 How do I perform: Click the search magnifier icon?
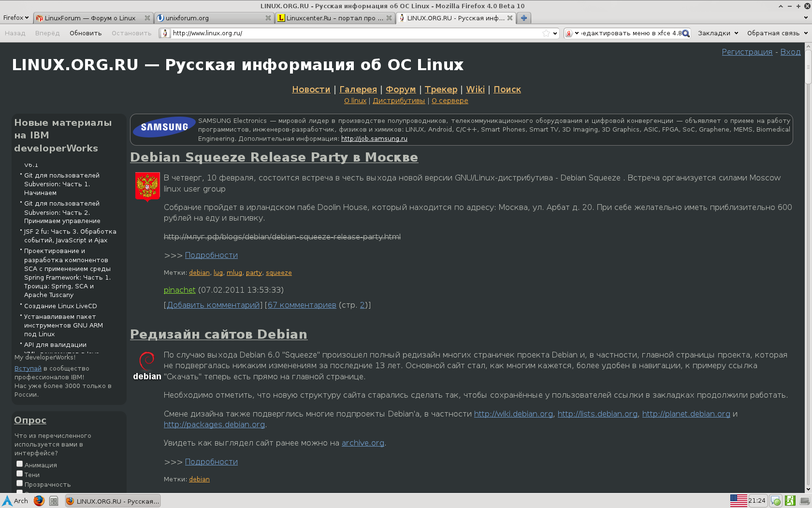coord(685,33)
